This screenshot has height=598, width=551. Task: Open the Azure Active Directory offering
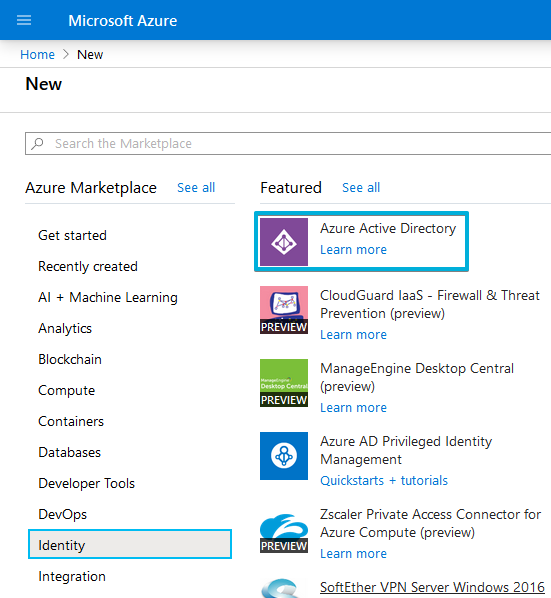(388, 228)
